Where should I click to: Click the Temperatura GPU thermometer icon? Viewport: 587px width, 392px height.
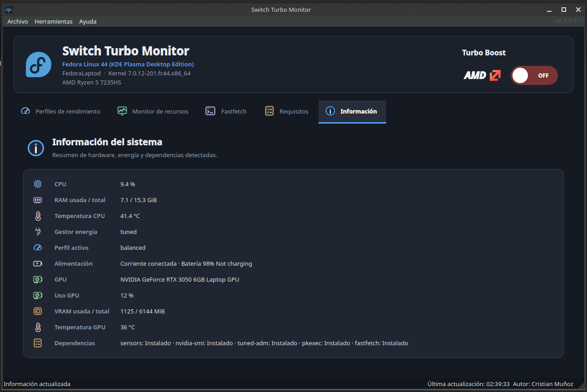click(x=38, y=327)
